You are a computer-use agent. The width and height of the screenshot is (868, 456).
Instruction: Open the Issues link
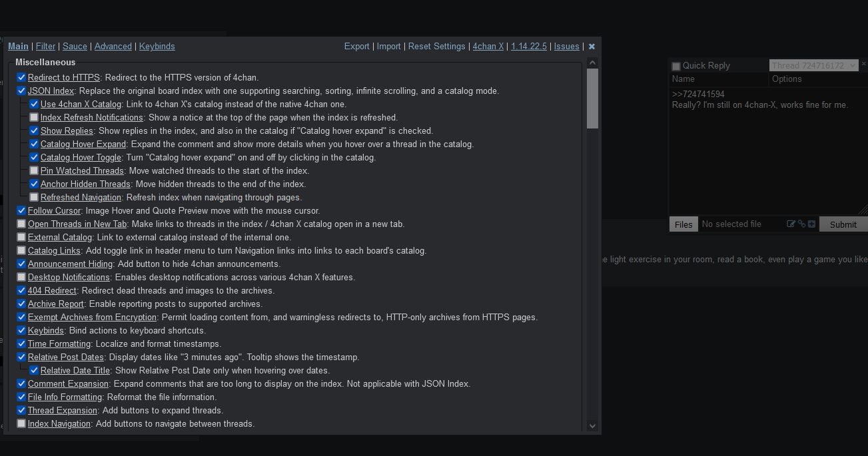click(x=567, y=47)
